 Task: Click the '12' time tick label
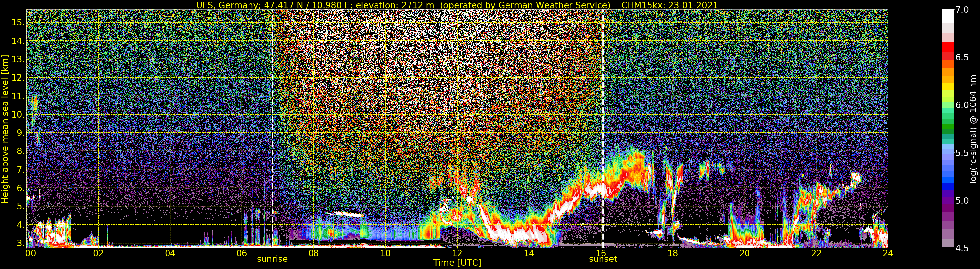tap(457, 253)
